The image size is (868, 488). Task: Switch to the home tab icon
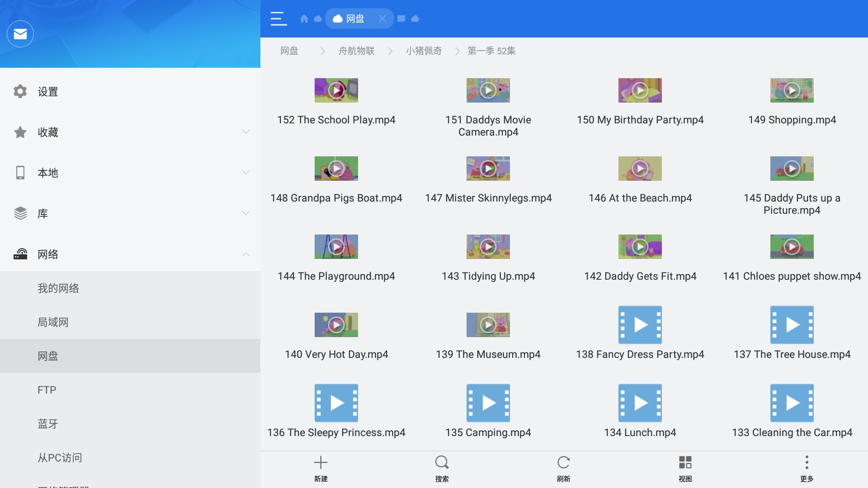tap(304, 19)
